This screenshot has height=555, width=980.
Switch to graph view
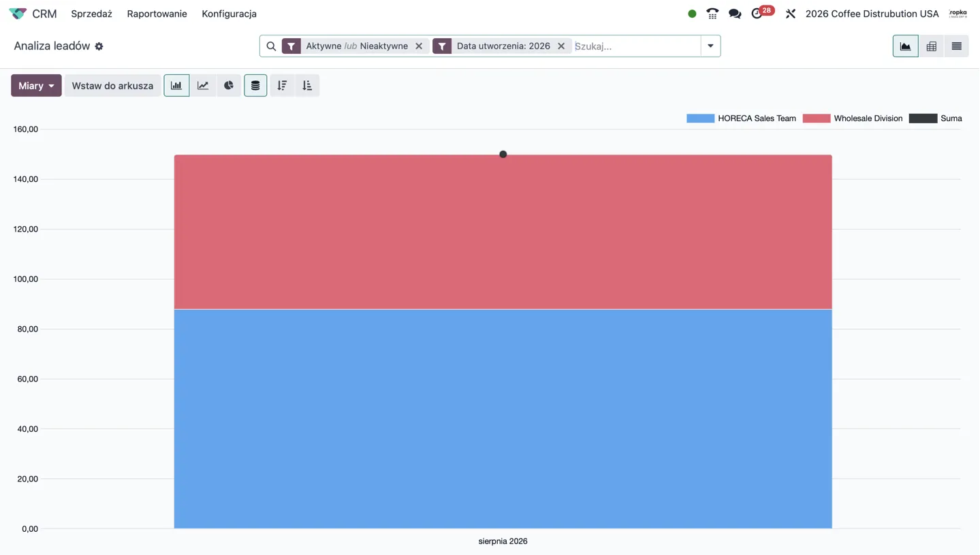pyautogui.click(x=906, y=46)
